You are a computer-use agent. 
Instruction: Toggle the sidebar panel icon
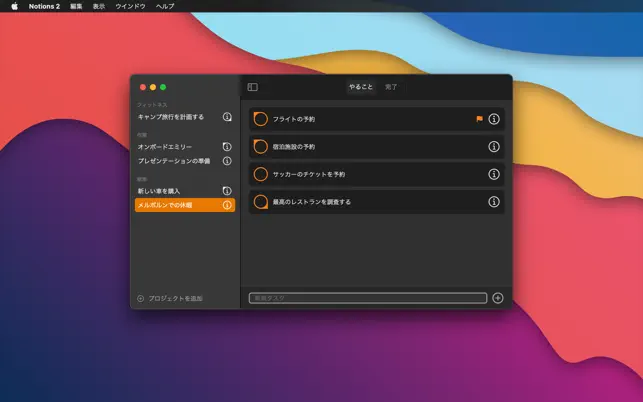[253, 87]
